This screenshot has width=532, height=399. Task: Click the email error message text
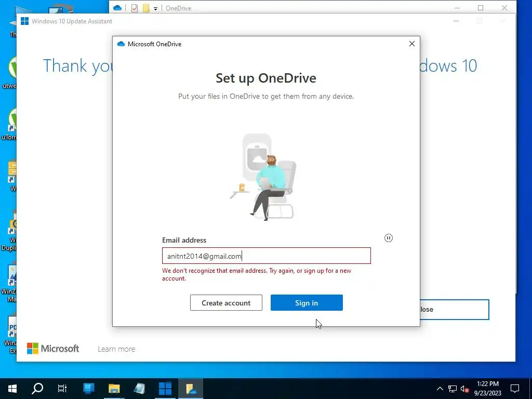(x=257, y=274)
